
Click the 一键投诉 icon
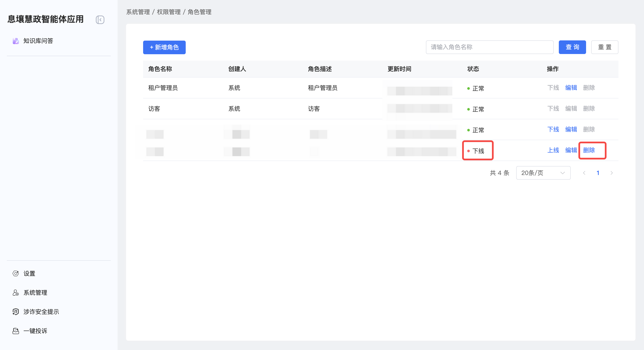(x=16, y=331)
